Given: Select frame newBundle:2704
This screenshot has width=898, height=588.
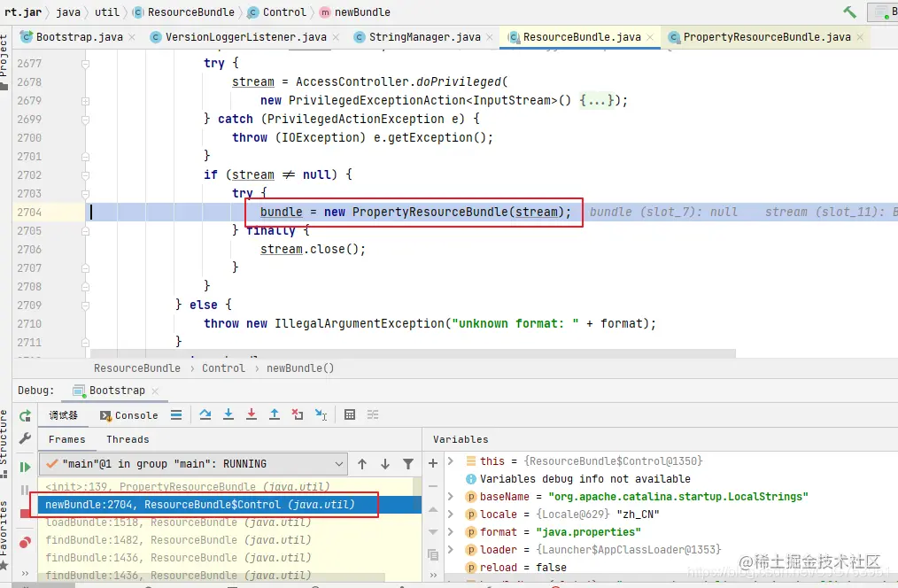Looking at the screenshot, I should click(x=229, y=505).
